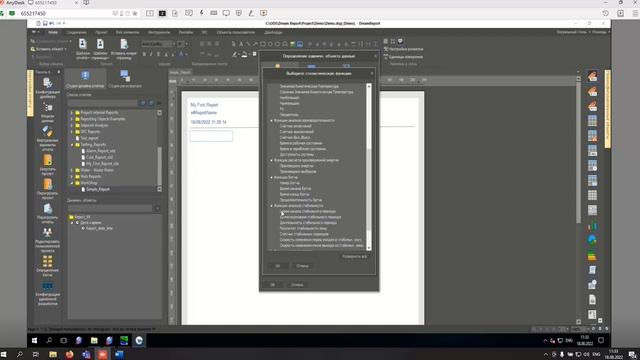Expand the SPC Reports folder
This screenshot has width=640, height=360.
coord(72,131)
